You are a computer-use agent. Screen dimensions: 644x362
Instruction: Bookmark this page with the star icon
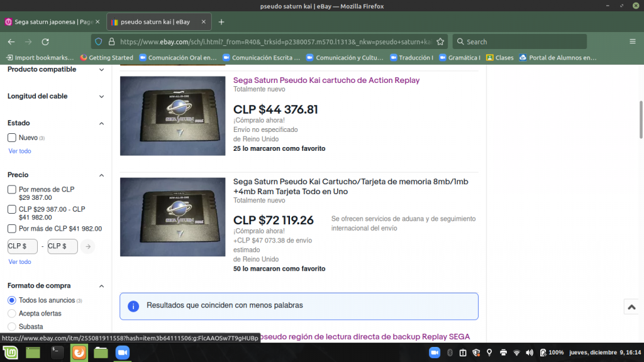[441, 41]
